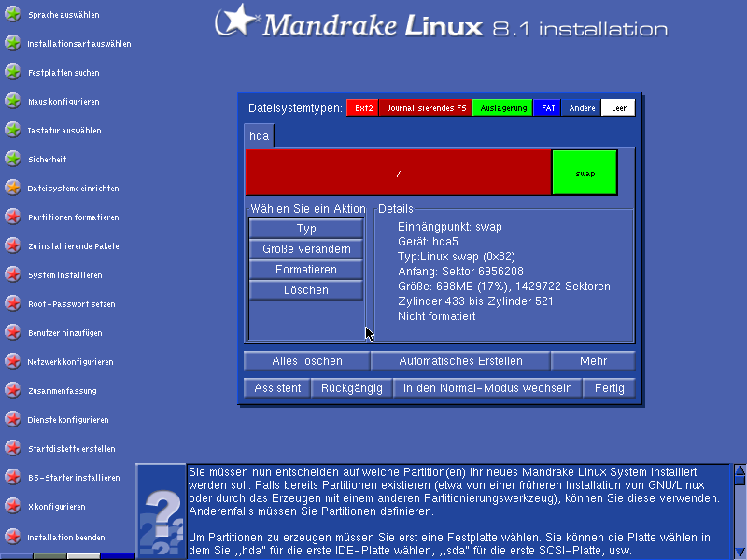Select the orange star for Dateisysteme einrichten
The width and height of the screenshot is (747, 560).
click(x=12, y=188)
